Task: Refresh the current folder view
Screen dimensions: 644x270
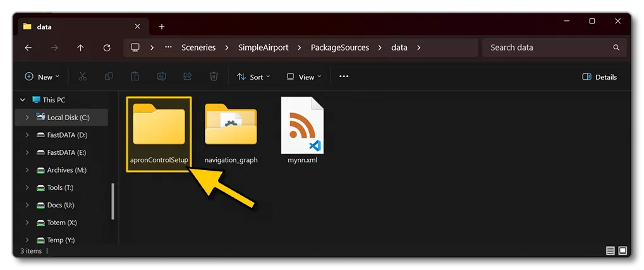Action: pyautogui.click(x=107, y=47)
